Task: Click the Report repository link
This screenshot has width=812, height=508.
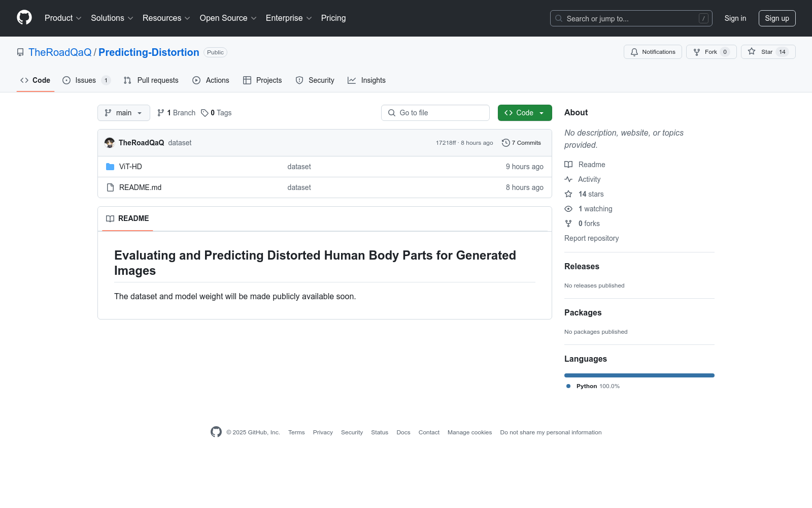Action: pyautogui.click(x=591, y=238)
